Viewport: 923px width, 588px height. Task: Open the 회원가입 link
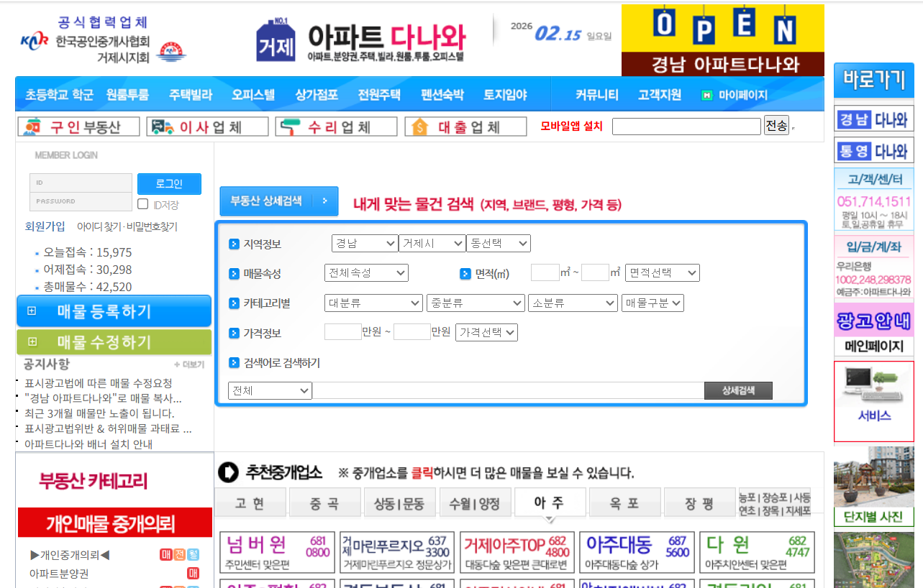(x=45, y=226)
